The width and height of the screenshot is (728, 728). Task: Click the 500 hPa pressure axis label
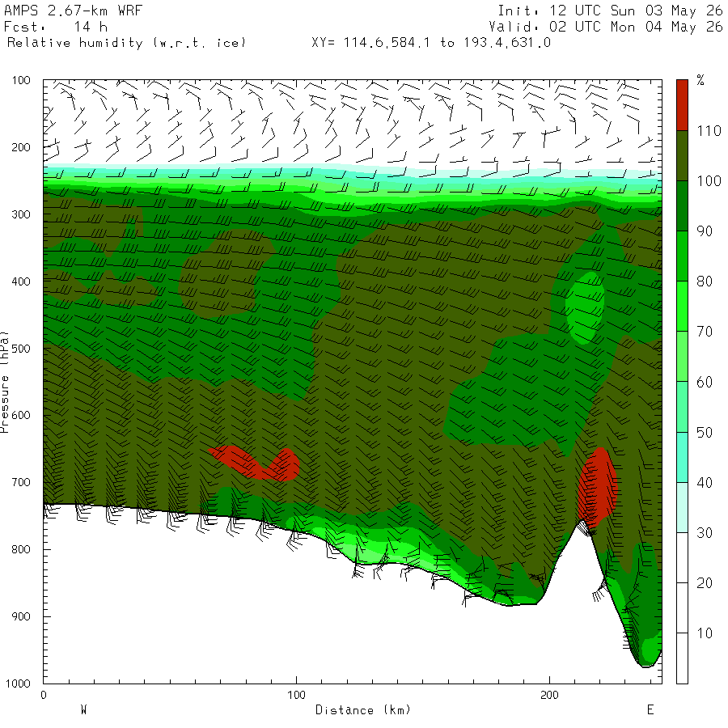coord(20,348)
